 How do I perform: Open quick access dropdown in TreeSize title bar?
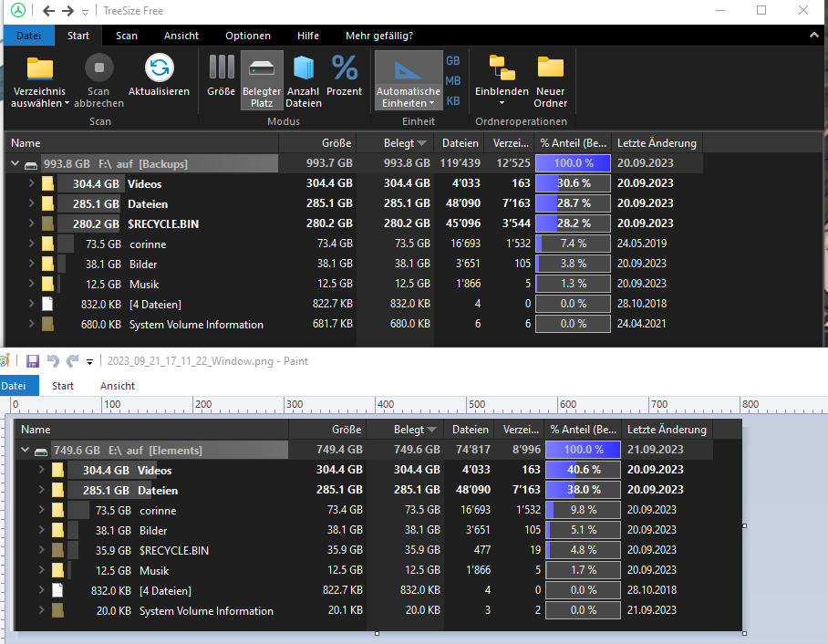tap(85, 12)
